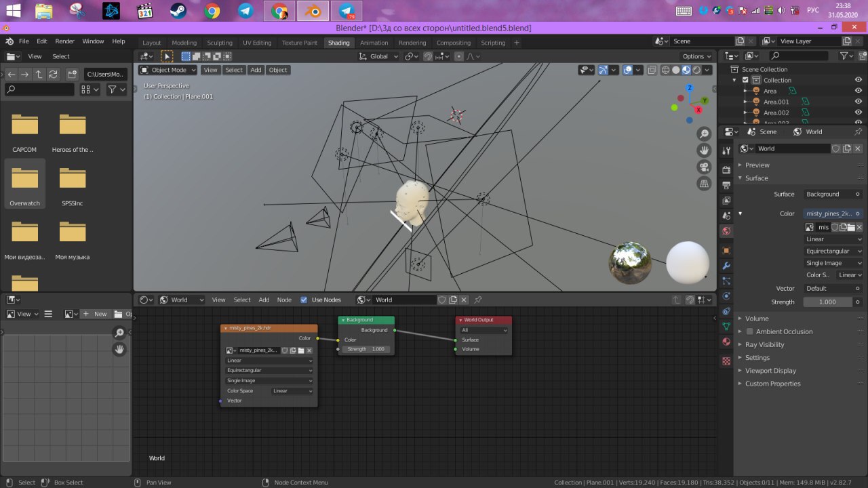Click the New image button
868x488 pixels.
click(x=94, y=314)
